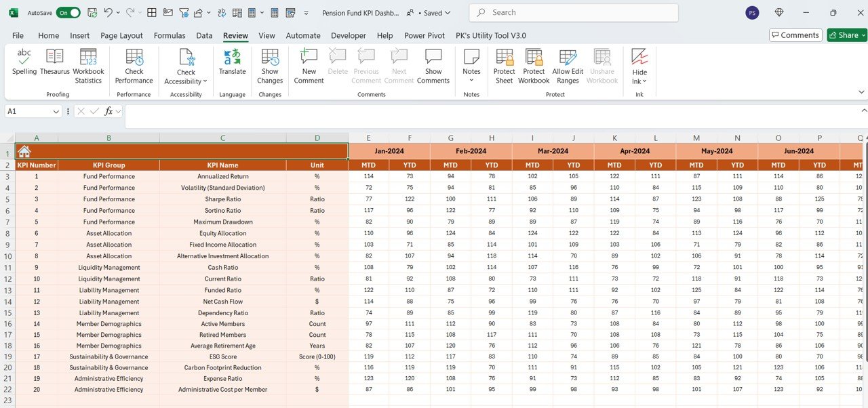Open the Translate tool
Screen dimensions: 868x408
pyautogui.click(x=232, y=62)
